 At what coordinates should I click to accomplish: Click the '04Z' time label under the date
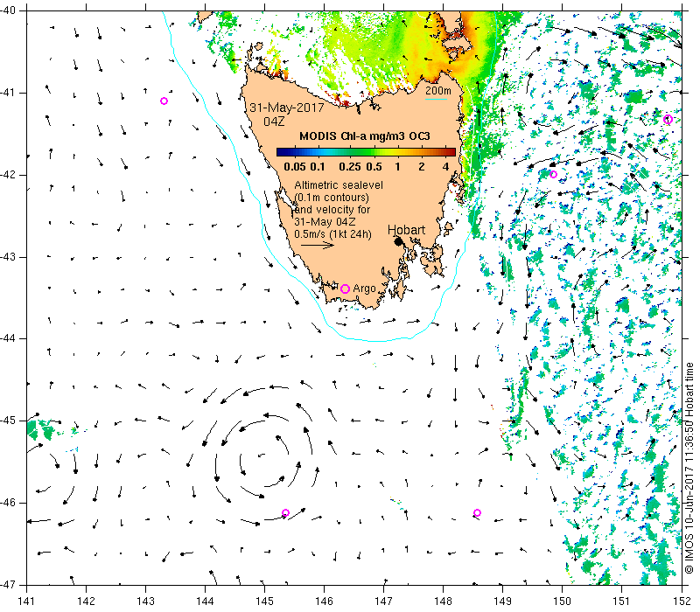274,122
